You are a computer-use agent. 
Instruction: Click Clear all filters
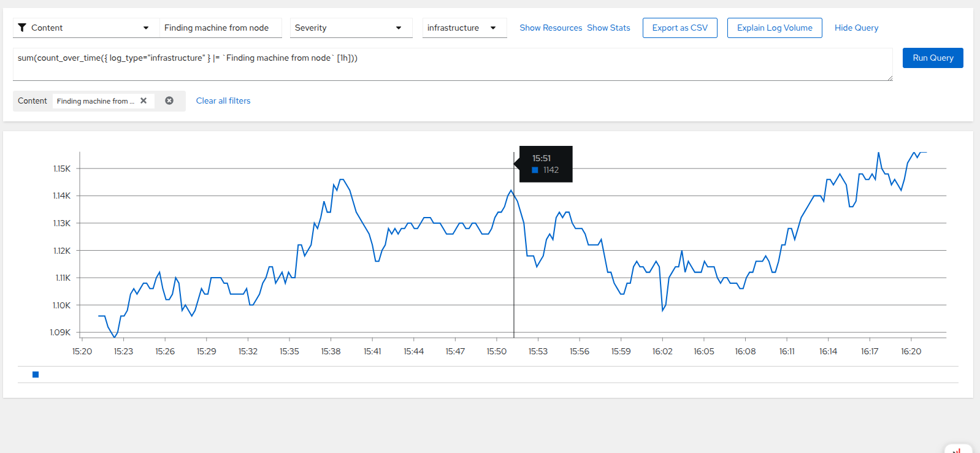pyautogui.click(x=223, y=101)
